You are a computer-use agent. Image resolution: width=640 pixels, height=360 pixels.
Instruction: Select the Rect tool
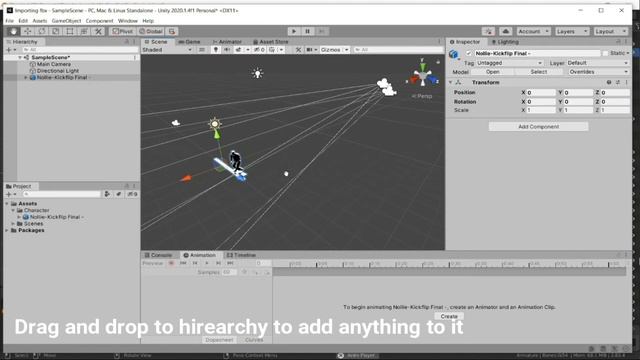pyautogui.click(x=70, y=31)
